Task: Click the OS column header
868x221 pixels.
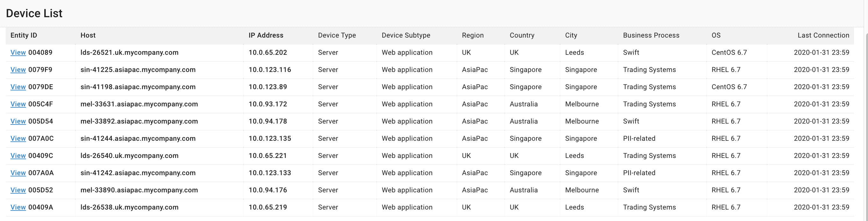Action: tap(716, 35)
